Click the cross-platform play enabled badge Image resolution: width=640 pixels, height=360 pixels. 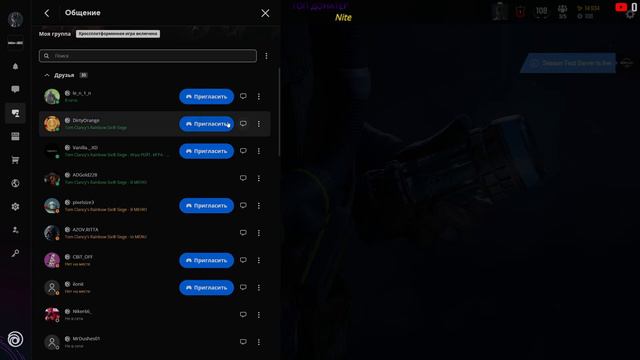coord(118,34)
